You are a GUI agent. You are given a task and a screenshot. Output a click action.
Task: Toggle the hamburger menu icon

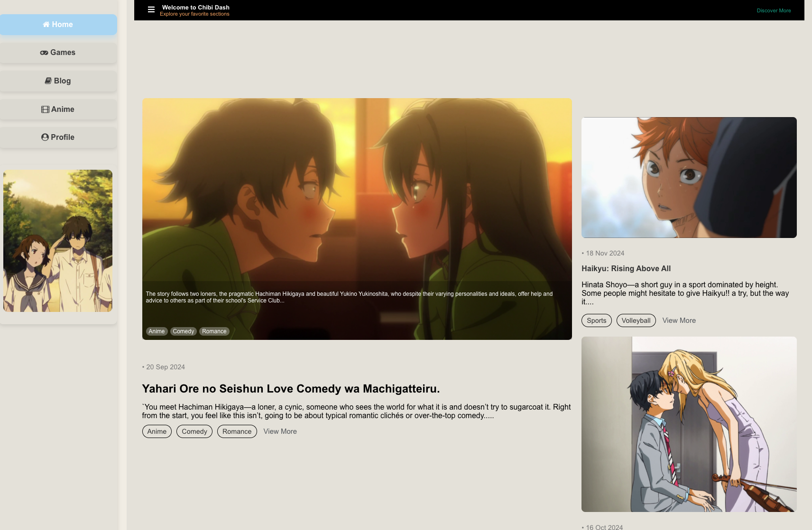(151, 9)
